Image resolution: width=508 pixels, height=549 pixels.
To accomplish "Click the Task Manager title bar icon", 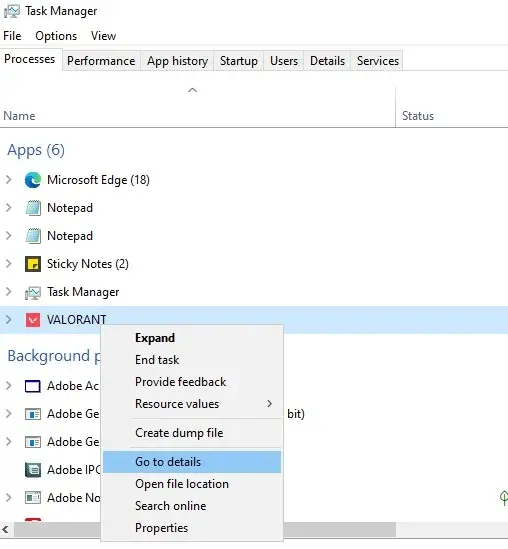I will point(12,11).
